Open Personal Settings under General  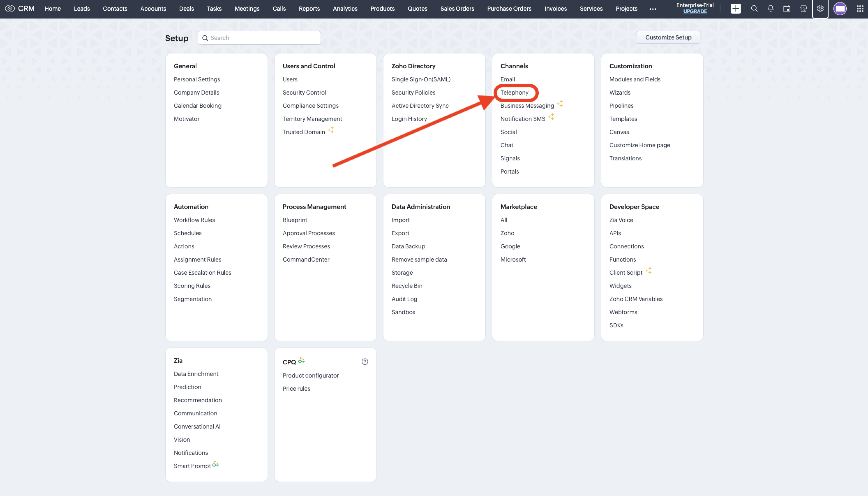click(197, 79)
